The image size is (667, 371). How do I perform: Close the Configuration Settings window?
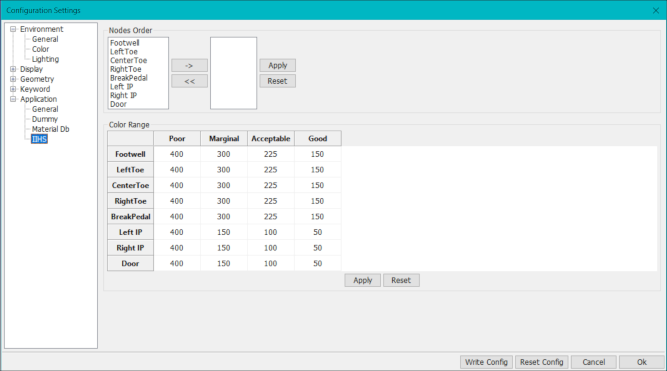coord(656,11)
